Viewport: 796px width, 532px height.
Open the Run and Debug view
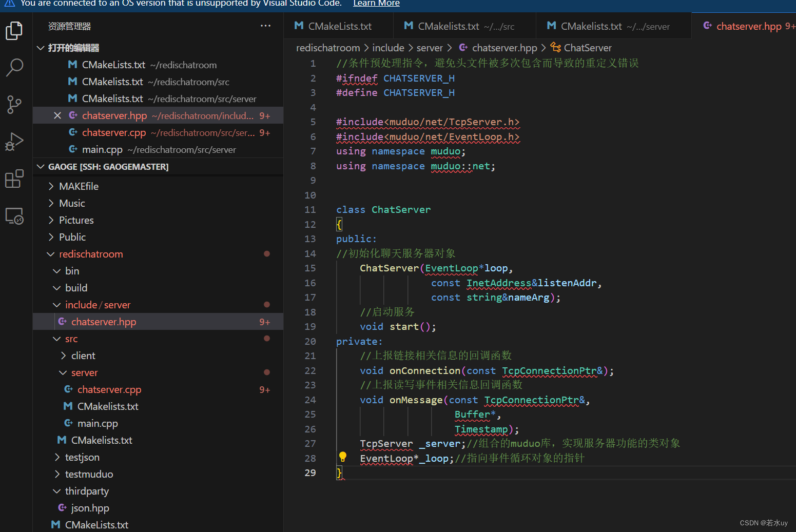pos(14,142)
